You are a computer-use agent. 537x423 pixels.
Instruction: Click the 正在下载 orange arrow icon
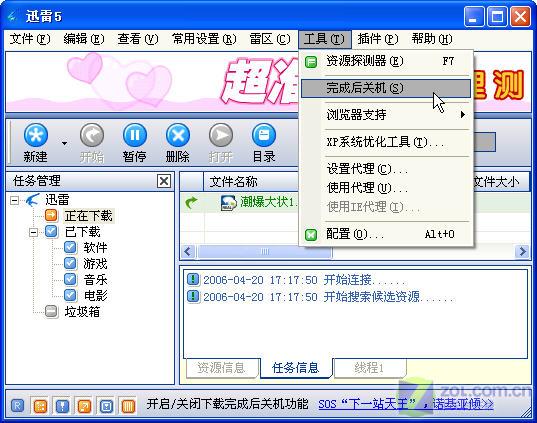click(51, 215)
